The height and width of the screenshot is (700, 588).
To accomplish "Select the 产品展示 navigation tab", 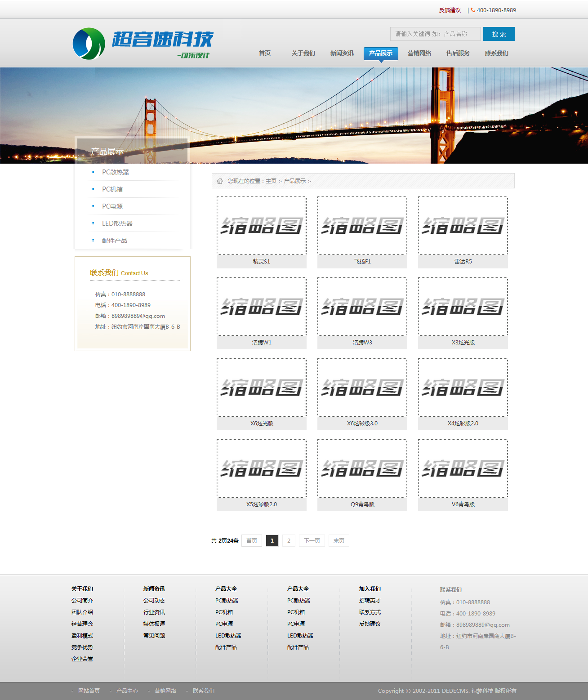I will (381, 54).
